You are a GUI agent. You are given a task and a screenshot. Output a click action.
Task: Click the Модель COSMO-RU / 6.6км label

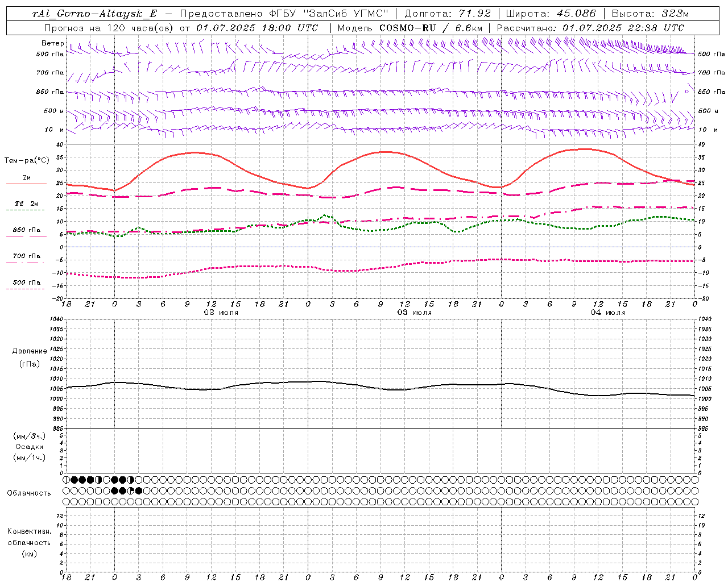(409, 28)
